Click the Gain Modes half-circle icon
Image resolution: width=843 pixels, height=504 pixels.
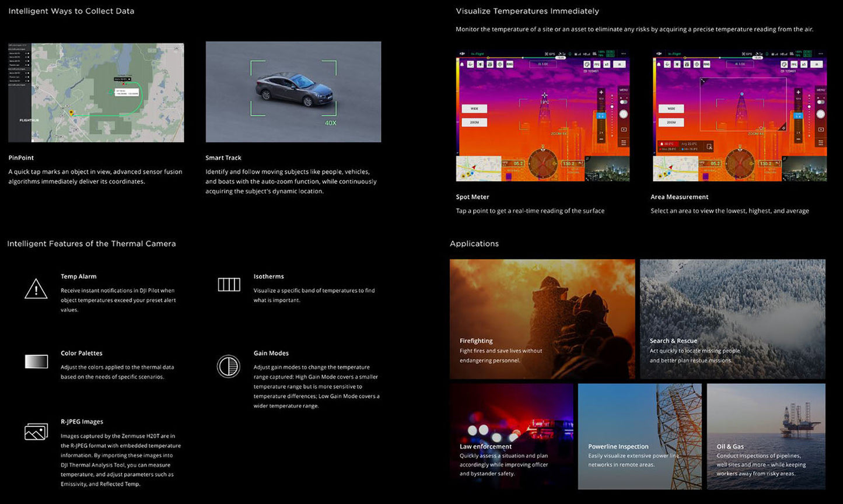(x=228, y=366)
